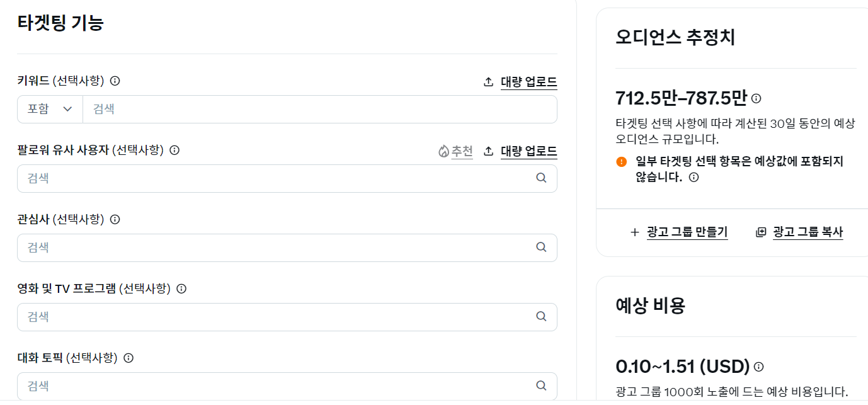Open the 팔로워 유사 사용자 info icon
868x405 pixels.
point(174,150)
